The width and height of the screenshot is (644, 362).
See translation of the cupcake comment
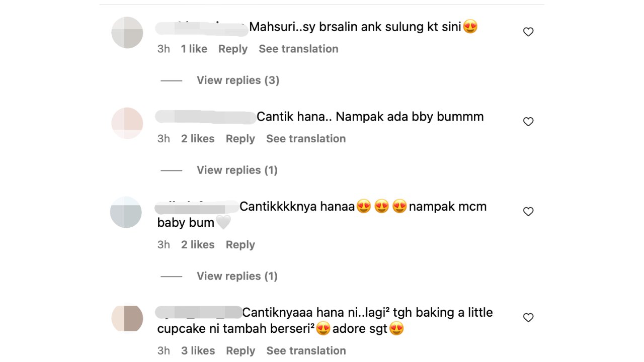(306, 351)
